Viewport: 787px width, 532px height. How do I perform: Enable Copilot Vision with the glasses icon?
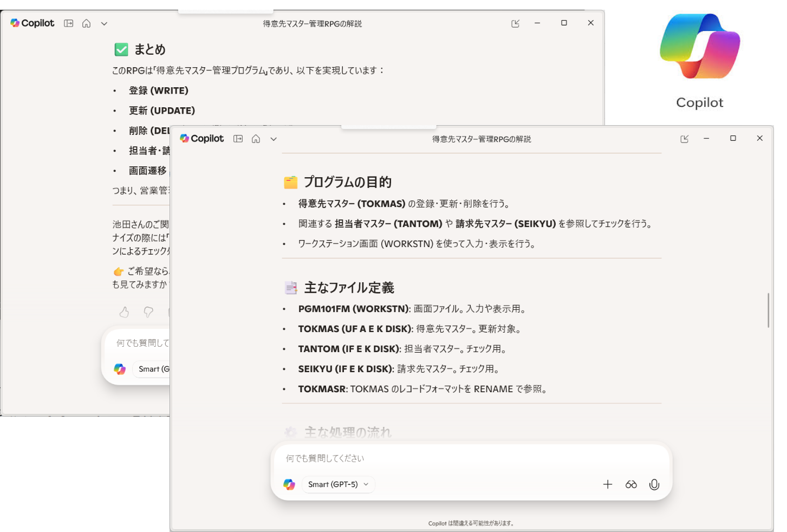(631, 484)
